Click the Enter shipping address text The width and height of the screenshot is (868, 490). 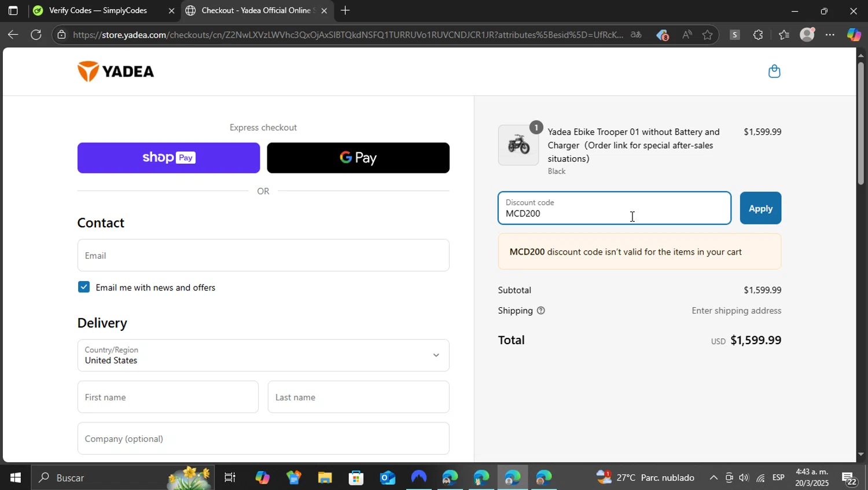click(736, 311)
